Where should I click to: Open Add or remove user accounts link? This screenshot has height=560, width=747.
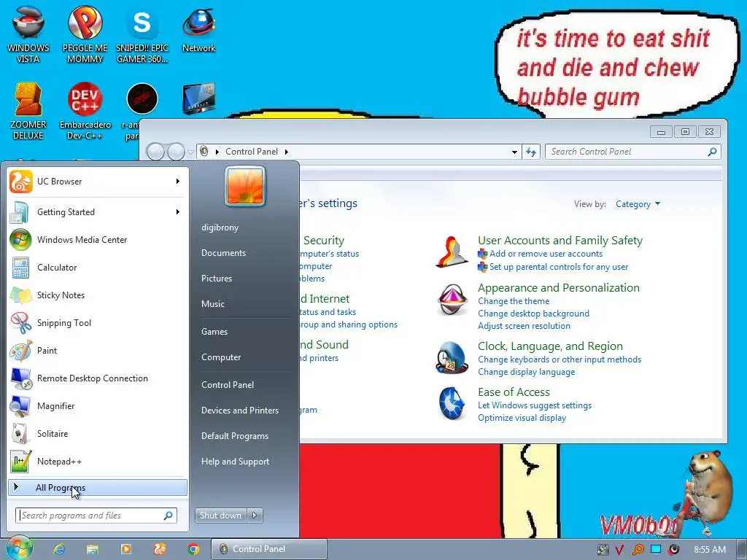(546, 254)
